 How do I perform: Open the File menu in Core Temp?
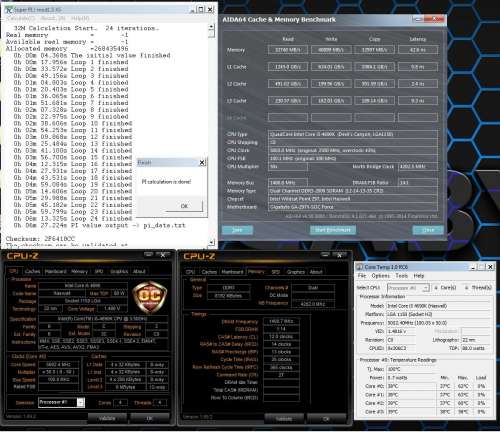point(362,276)
